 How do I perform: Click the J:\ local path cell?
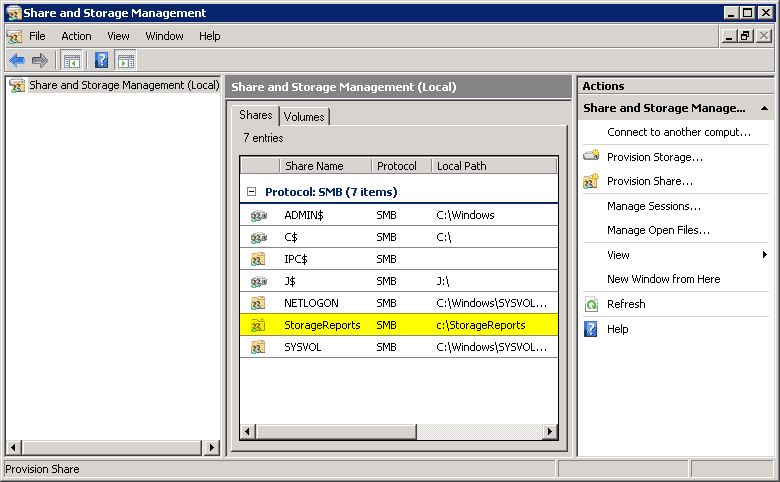pos(443,282)
